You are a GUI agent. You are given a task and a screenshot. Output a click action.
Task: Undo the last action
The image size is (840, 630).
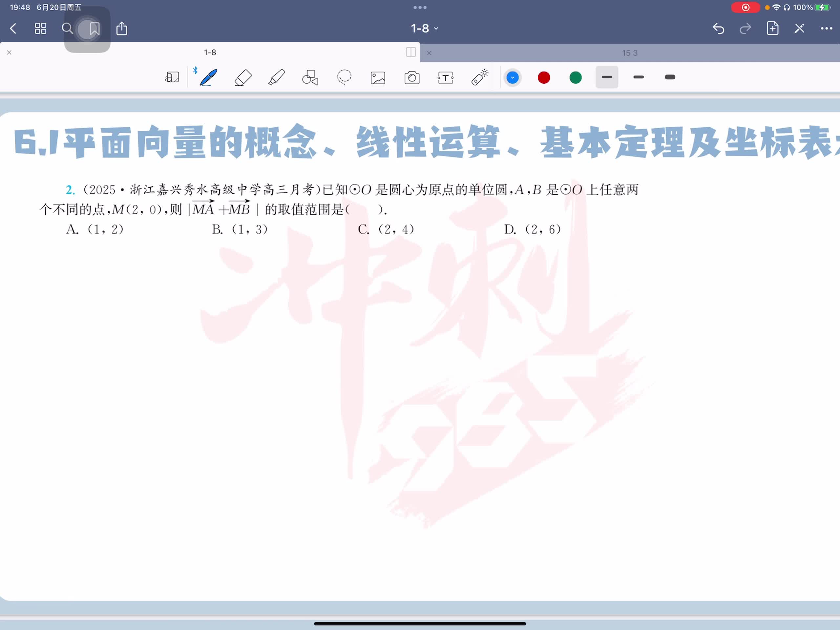(x=718, y=29)
